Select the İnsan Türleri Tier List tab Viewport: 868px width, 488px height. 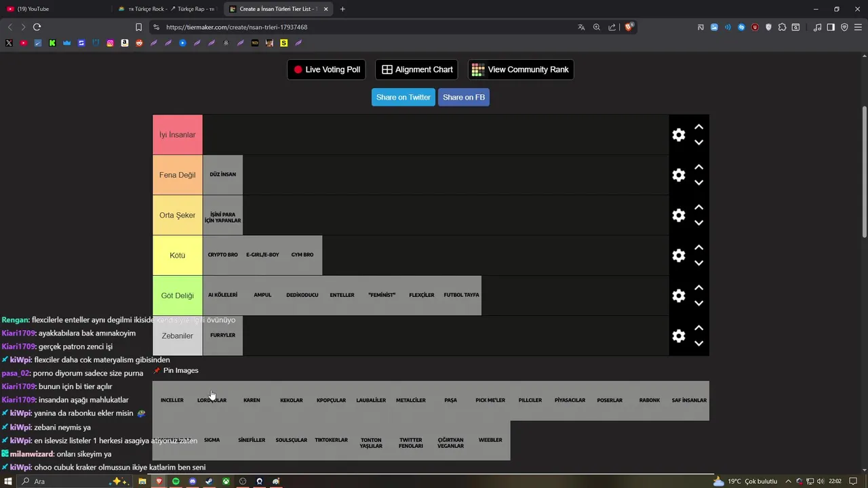278,9
